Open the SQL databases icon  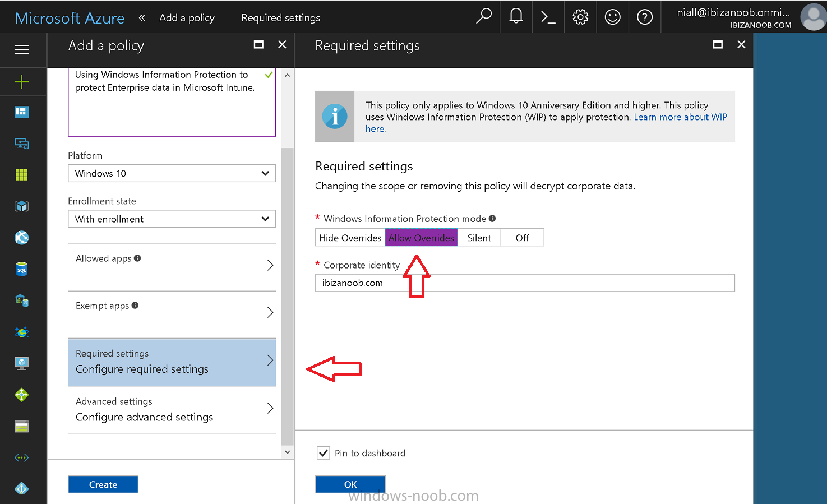pos(21,269)
